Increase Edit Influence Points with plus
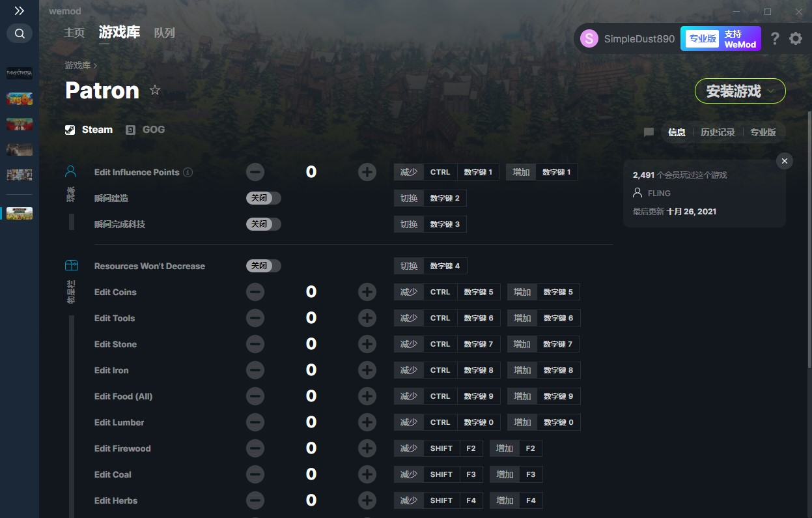Screen dimensions: 812x518 (x=367, y=172)
